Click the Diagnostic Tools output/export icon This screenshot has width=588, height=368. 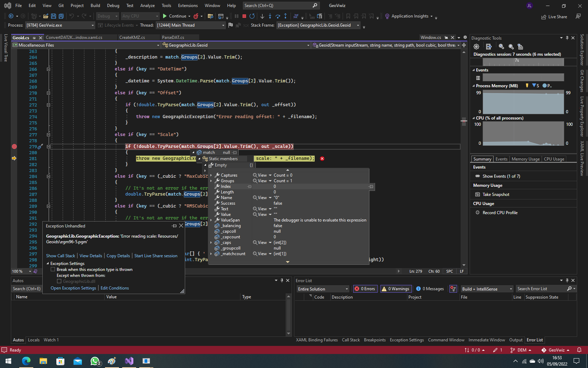tap(489, 47)
